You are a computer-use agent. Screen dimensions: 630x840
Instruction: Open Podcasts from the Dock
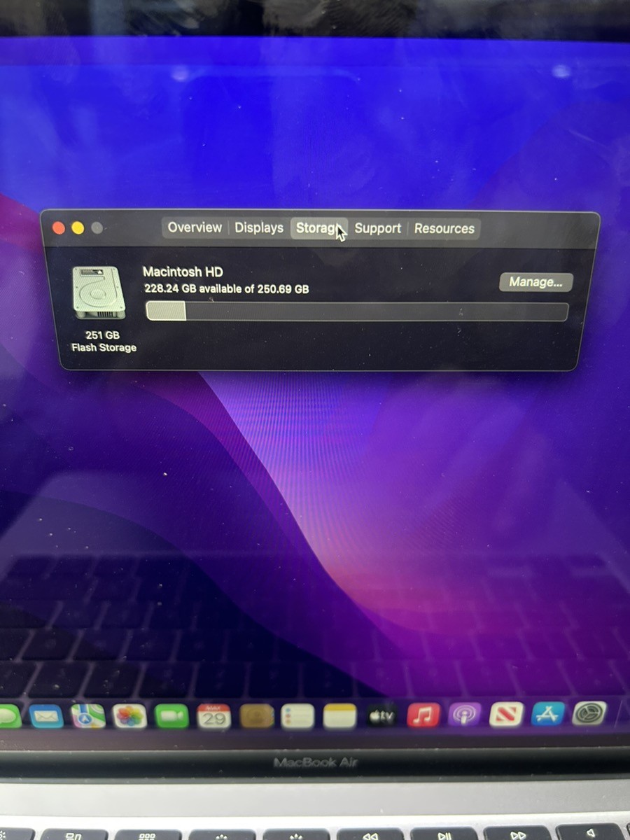click(465, 715)
